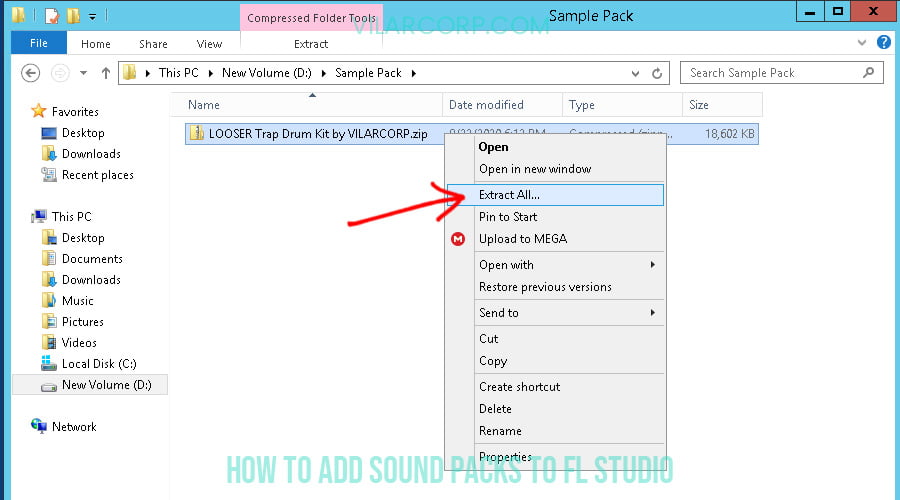Click the refresh icon in address bar

657,73
